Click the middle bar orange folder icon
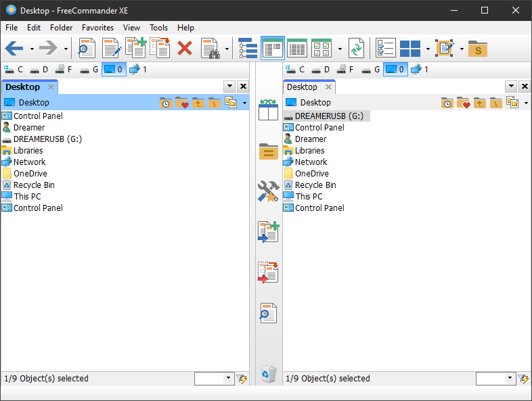The image size is (532, 401). click(x=269, y=151)
